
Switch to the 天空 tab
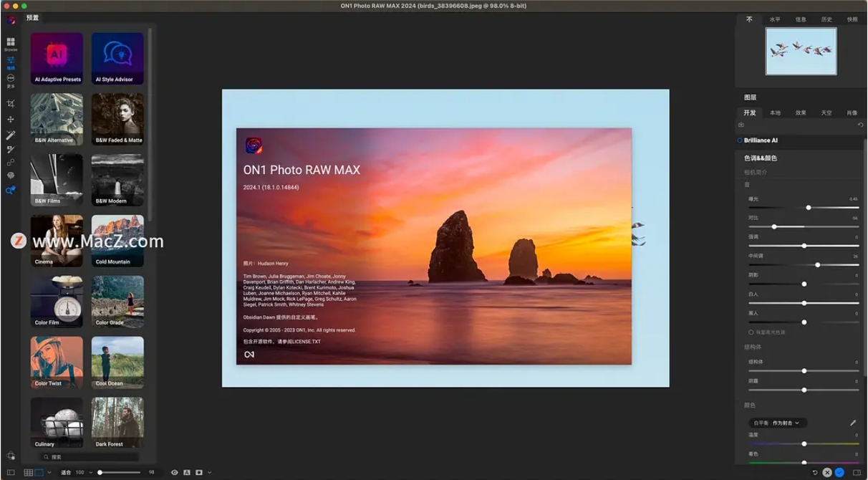(826, 112)
